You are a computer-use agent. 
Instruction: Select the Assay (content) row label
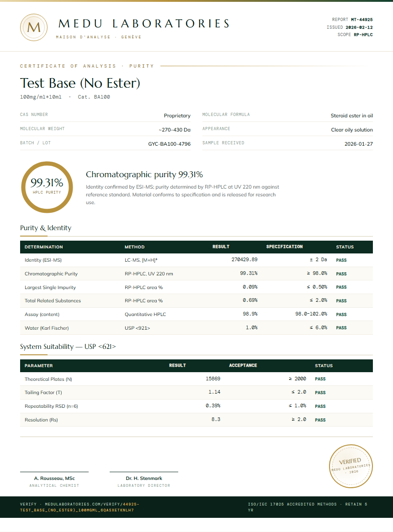coord(42,315)
